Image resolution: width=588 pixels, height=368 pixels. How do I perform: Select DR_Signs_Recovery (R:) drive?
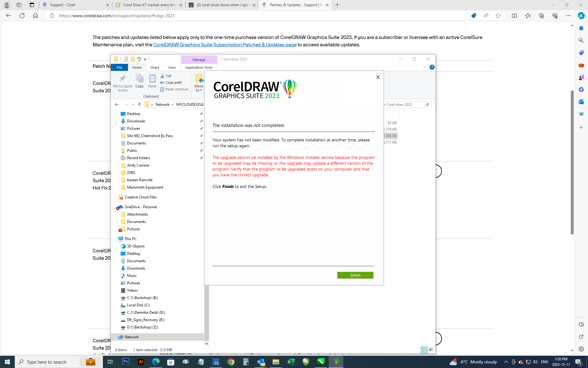pyautogui.click(x=145, y=320)
